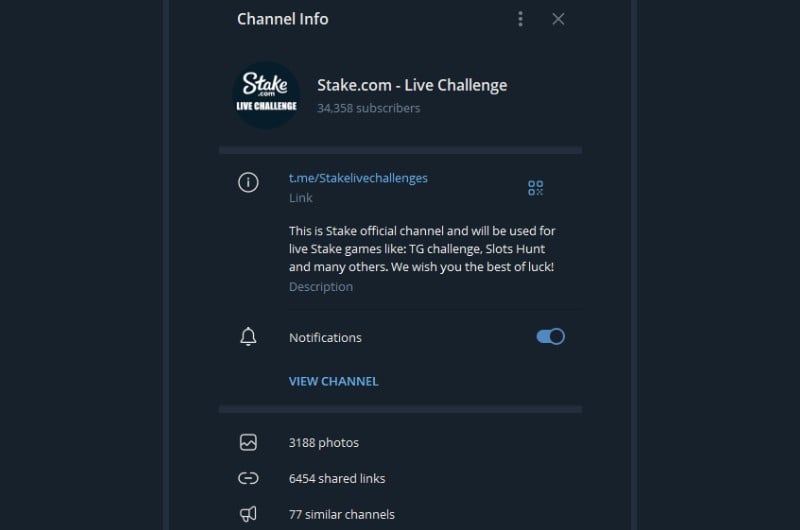This screenshot has width=800, height=530.
Task: Open 77 similar channels
Action: [x=401, y=514]
